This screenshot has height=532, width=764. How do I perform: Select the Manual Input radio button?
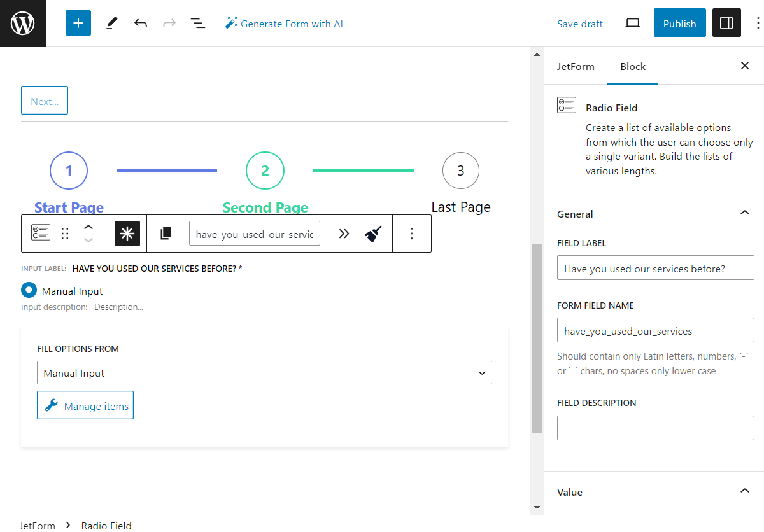[x=27, y=290]
